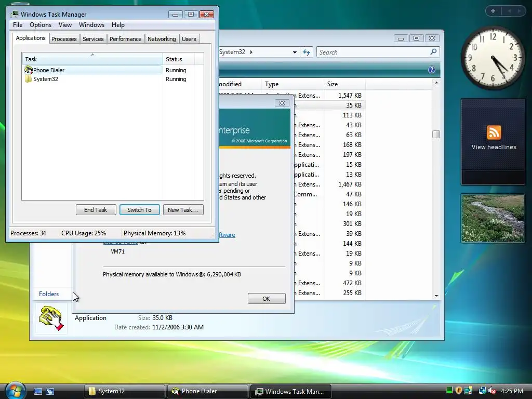Open the address bar history dropdown arrow
Image resolution: width=532 pixels, height=399 pixels.
click(295, 52)
